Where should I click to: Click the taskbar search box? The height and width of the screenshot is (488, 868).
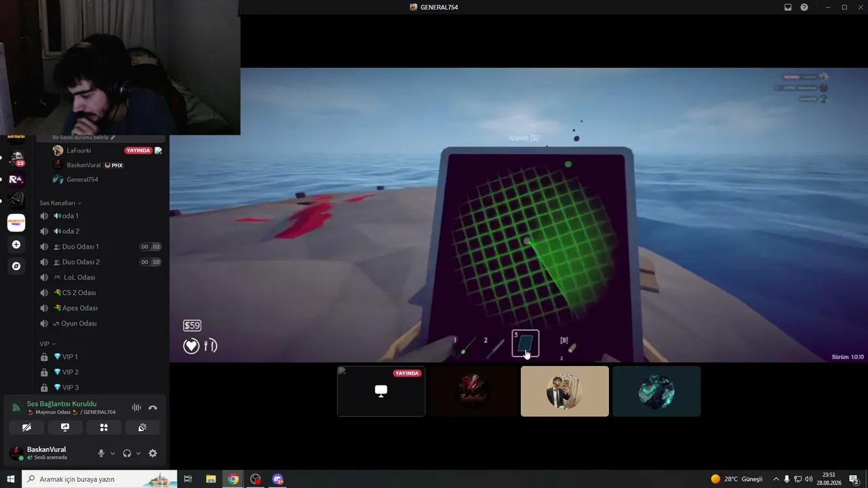click(x=100, y=479)
